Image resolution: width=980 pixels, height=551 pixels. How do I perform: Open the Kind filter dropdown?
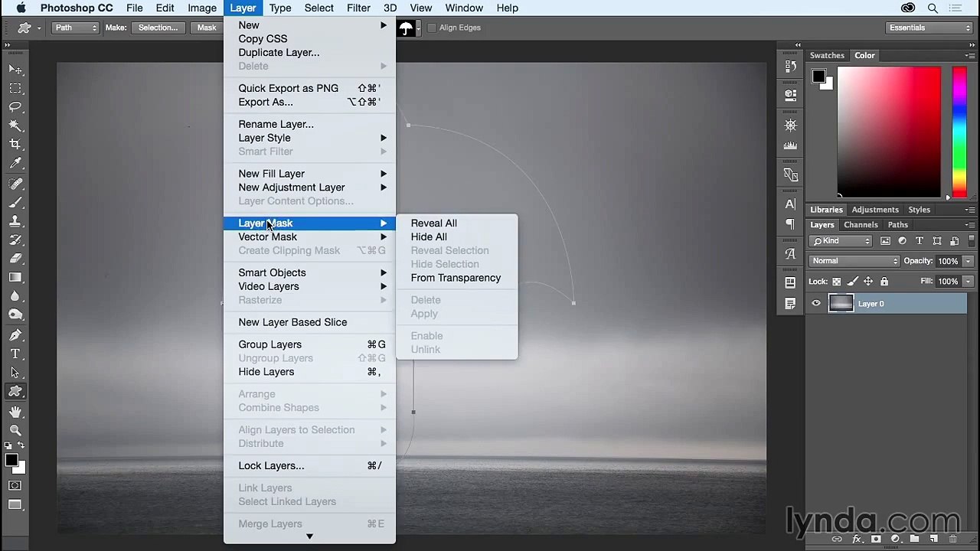pyautogui.click(x=841, y=241)
